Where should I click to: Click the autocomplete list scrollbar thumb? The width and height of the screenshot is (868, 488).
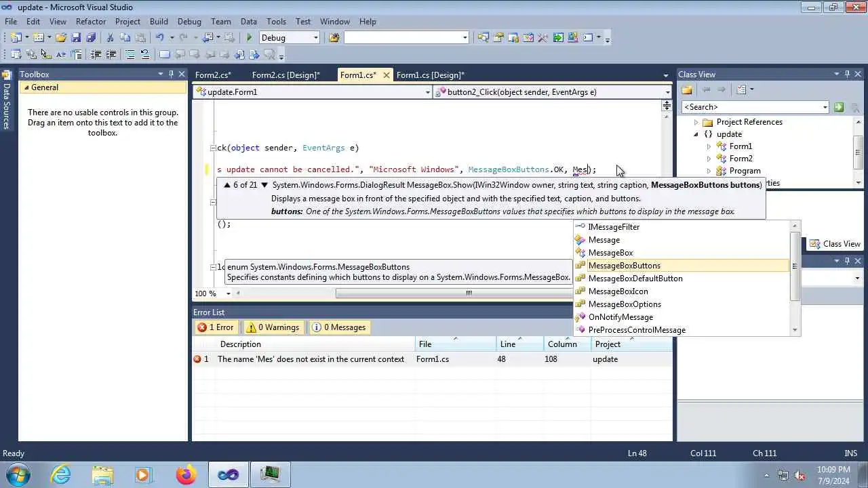click(x=795, y=266)
